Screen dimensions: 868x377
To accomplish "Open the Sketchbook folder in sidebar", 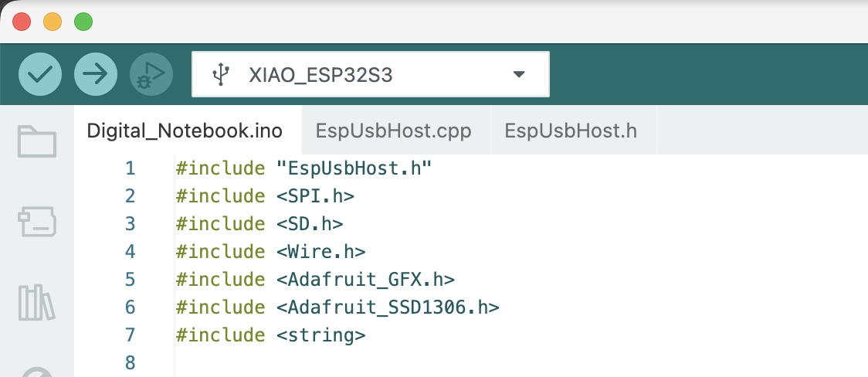I will 37,142.
